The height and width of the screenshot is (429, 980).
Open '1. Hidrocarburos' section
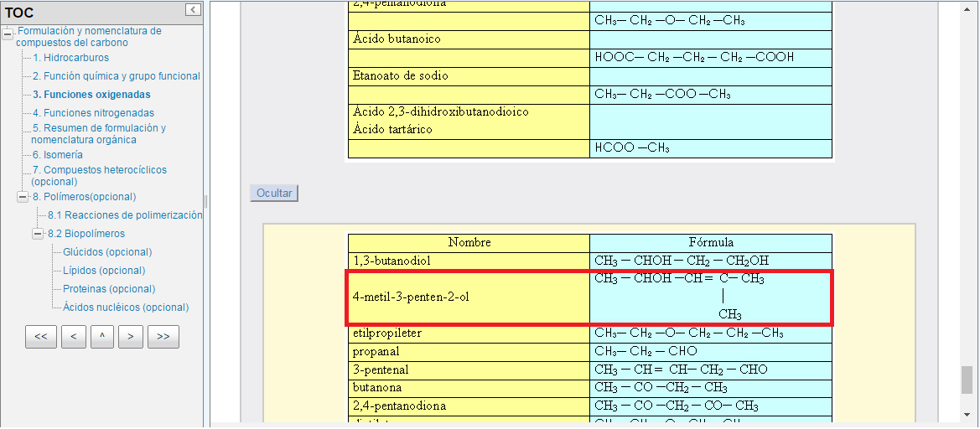click(x=71, y=58)
